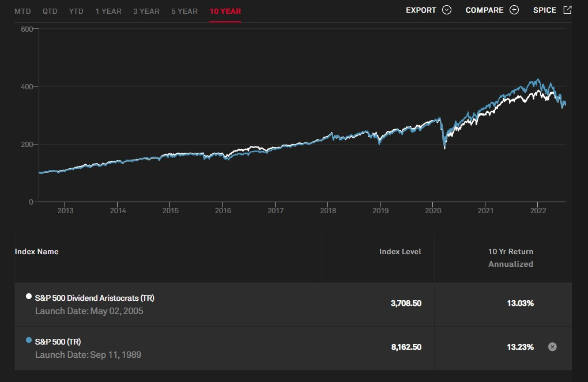Click the 200 value on the y-axis
The width and height of the screenshot is (588, 382).
[x=27, y=144]
